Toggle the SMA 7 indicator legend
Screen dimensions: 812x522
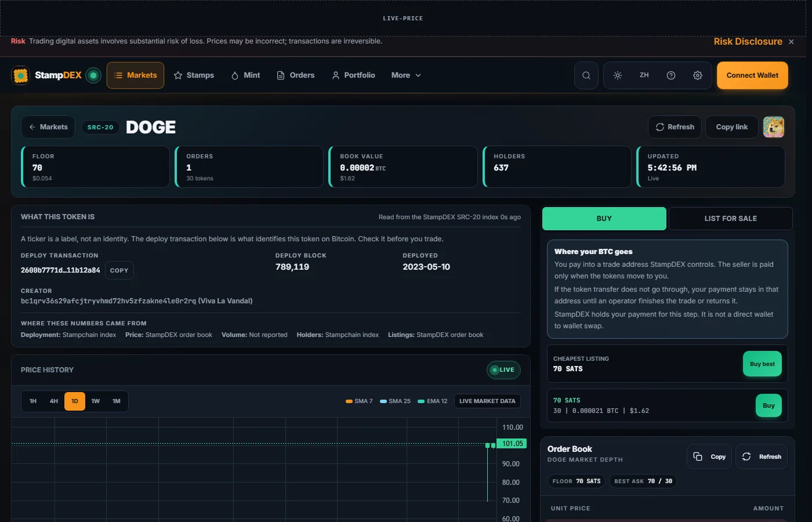pyautogui.click(x=359, y=401)
